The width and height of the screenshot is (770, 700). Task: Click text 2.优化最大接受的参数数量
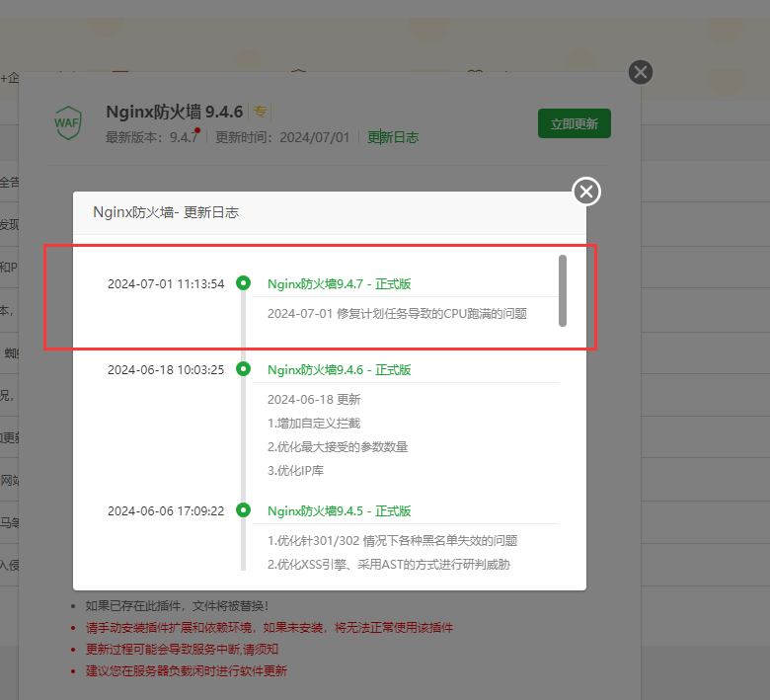[338, 446]
